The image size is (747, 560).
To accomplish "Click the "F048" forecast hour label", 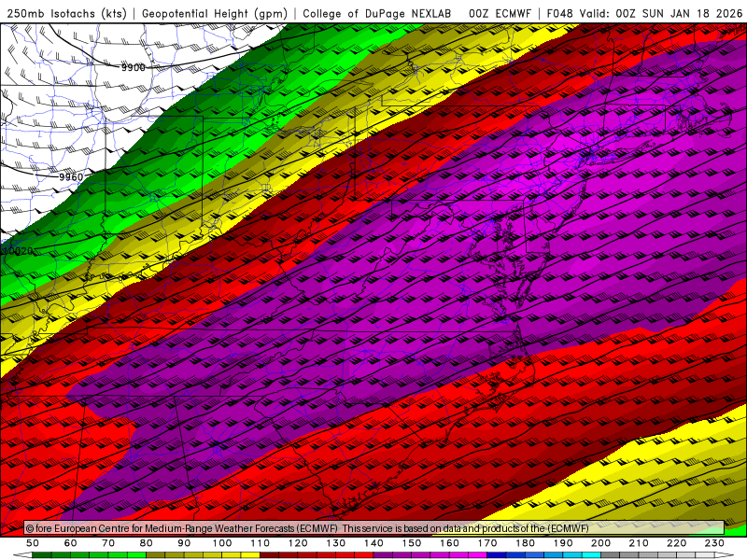I will [x=559, y=13].
